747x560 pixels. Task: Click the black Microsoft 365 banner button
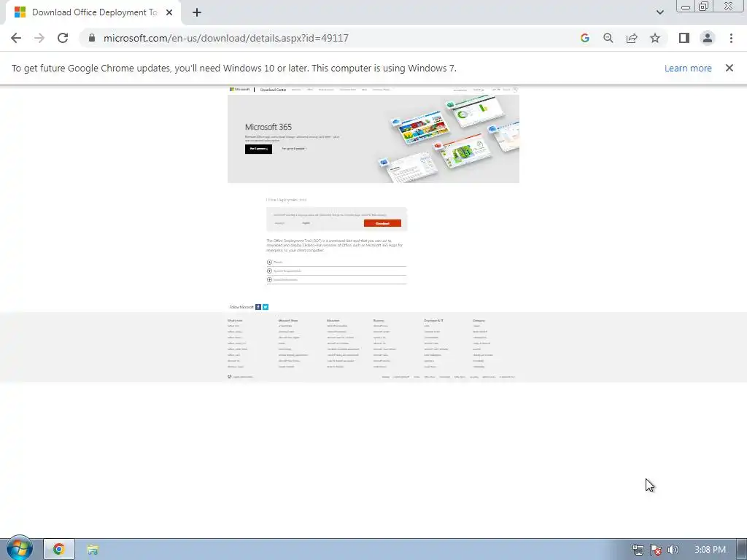258,149
